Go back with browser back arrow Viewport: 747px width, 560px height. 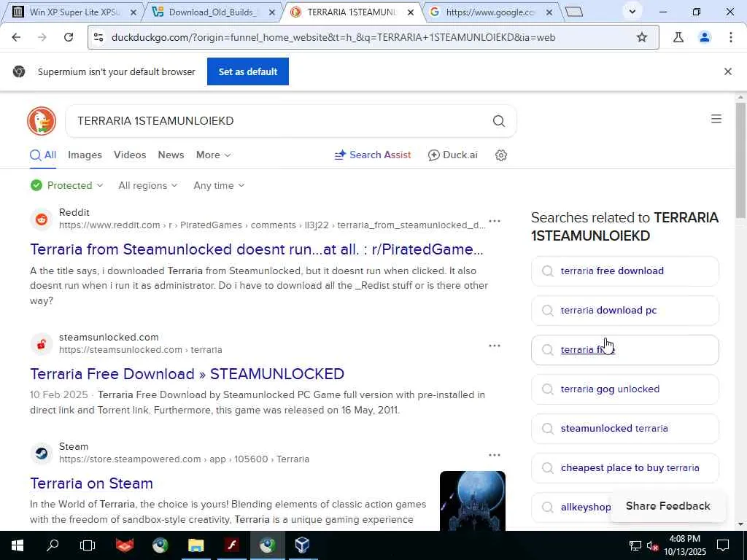16,37
